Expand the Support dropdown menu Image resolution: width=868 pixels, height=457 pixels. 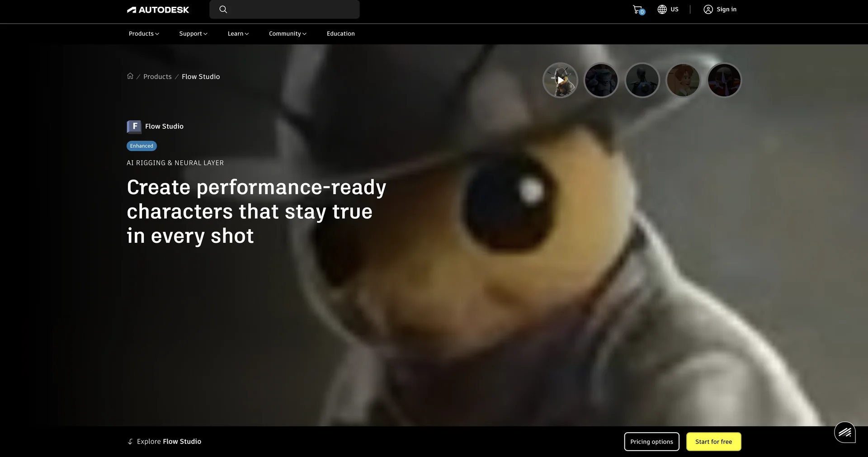193,34
